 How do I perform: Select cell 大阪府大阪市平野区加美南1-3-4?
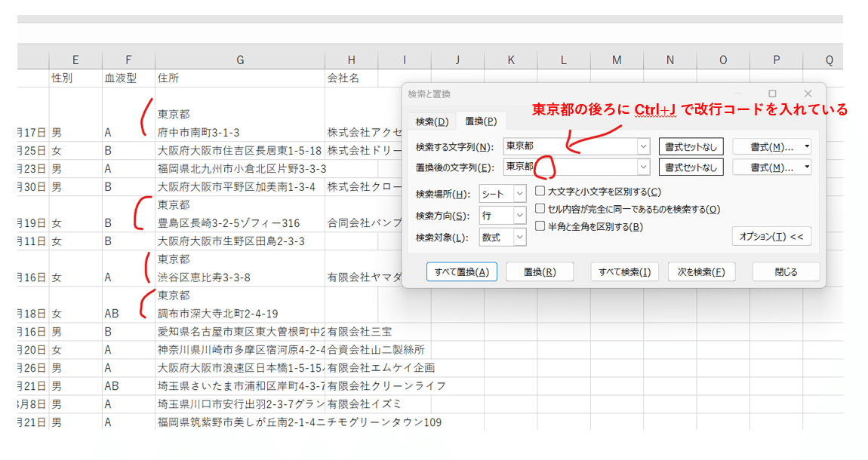(x=240, y=187)
